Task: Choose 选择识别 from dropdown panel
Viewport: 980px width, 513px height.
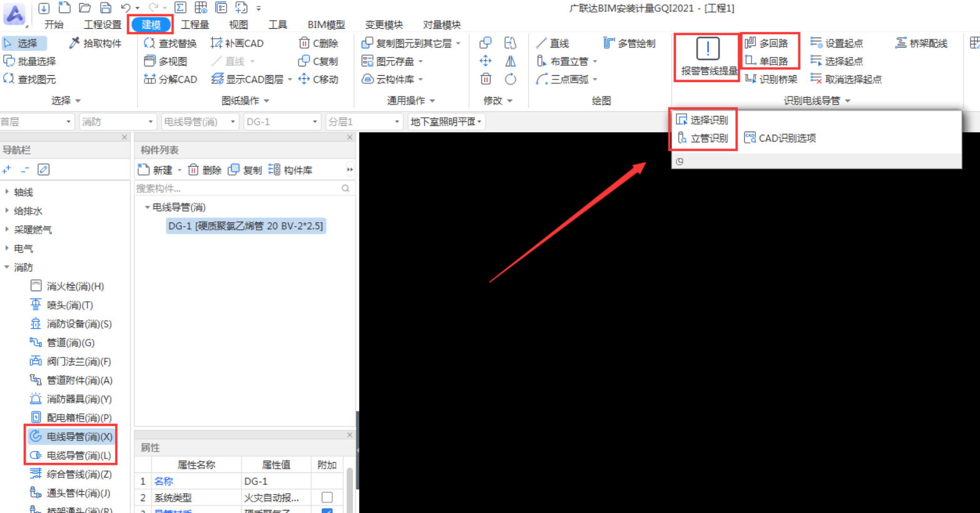Action: point(702,120)
